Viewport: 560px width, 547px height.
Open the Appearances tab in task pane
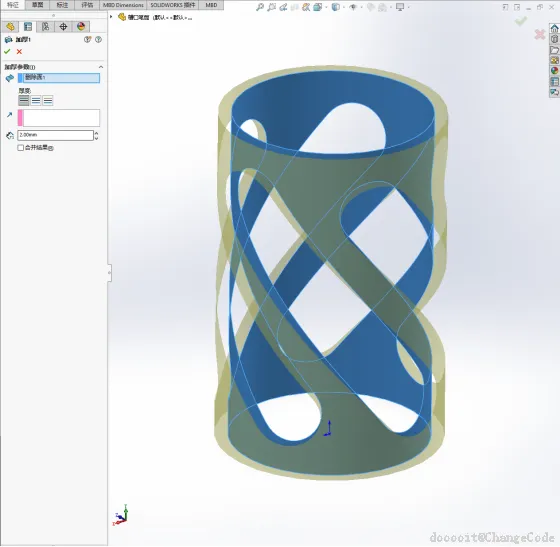tap(554, 71)
